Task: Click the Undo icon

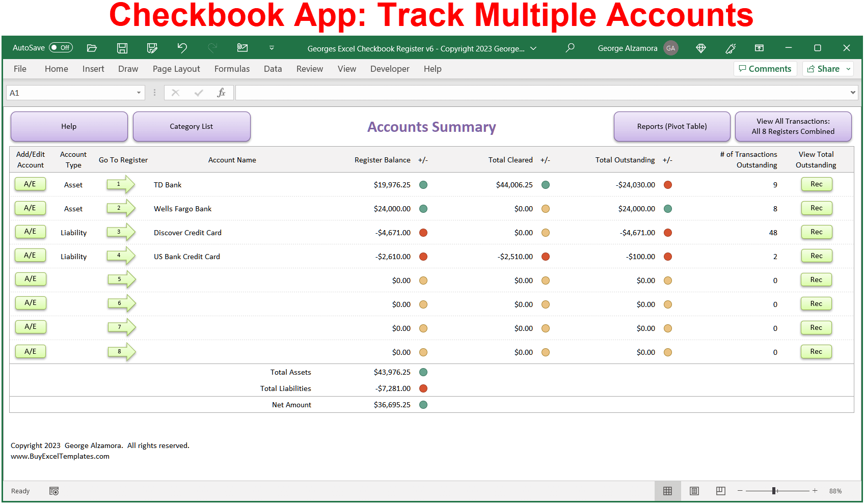Action: coord(182,48)
